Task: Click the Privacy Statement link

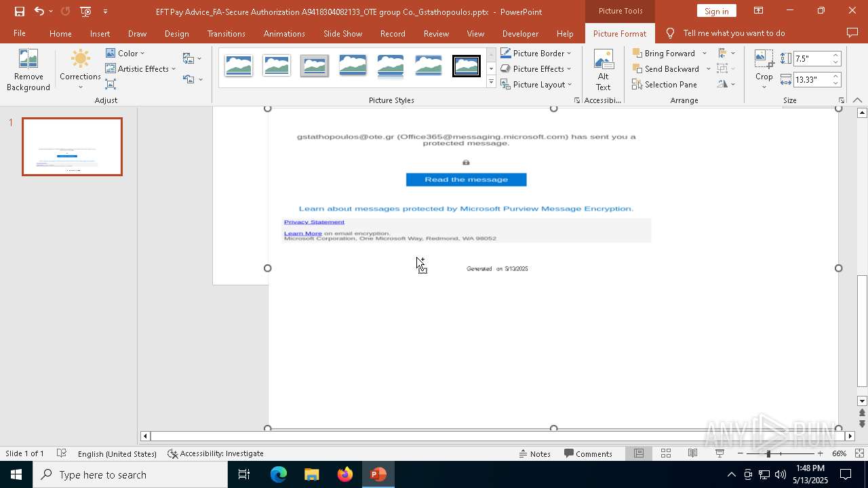Action: click(314, 222)
